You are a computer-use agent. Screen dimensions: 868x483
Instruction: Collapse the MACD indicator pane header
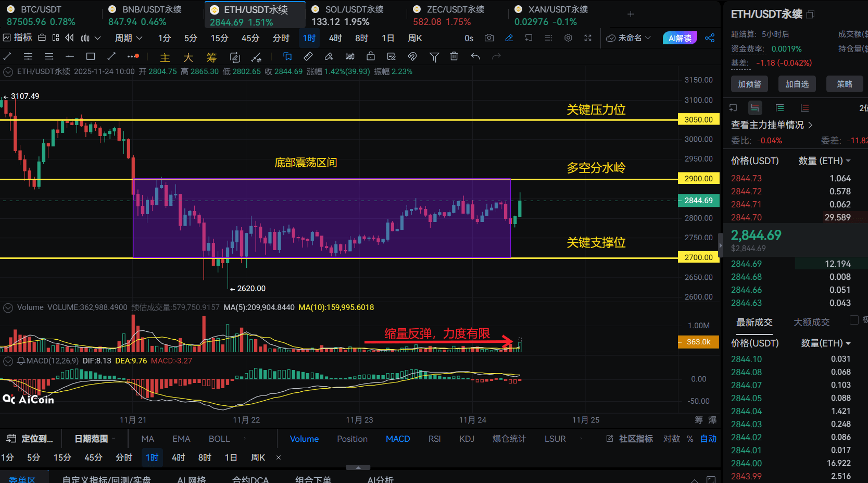pyautogui.click(x=8, y=361)
